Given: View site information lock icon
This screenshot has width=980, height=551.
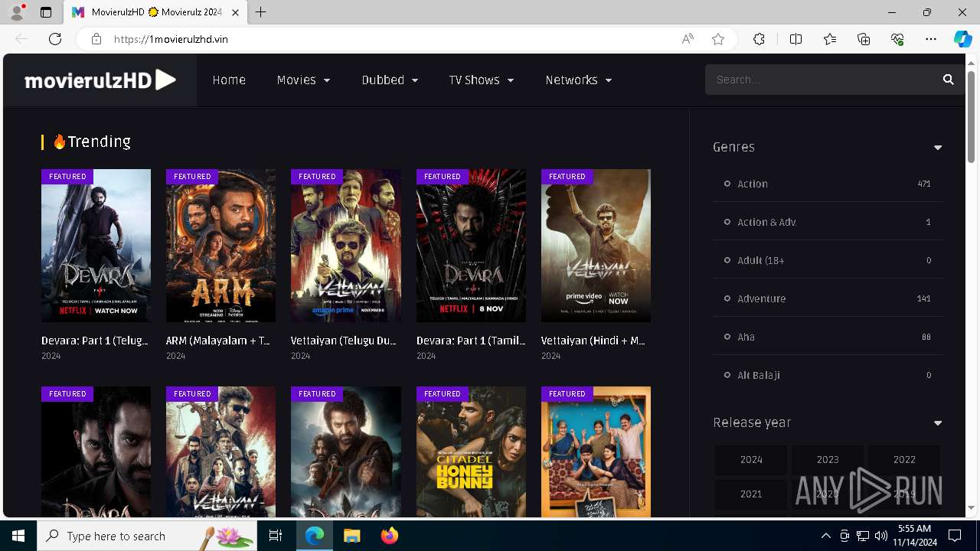Looking at the screenshot, I should tap(96, 39).
